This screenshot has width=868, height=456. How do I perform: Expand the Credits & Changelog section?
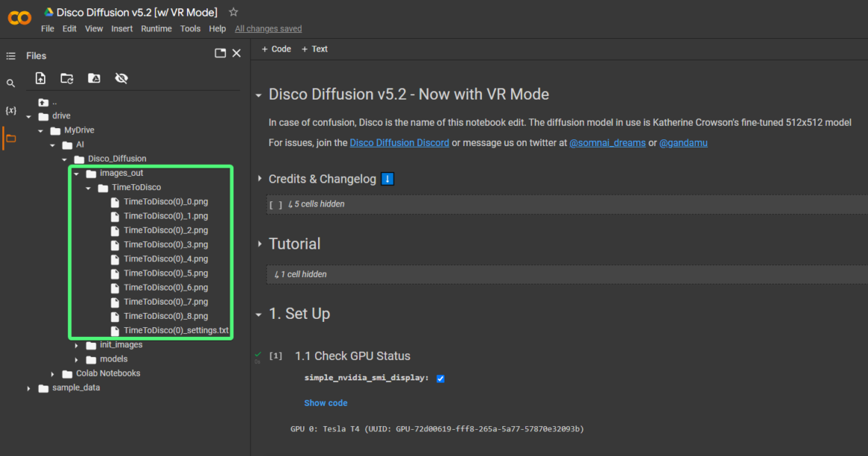click(x=259, y=179)
